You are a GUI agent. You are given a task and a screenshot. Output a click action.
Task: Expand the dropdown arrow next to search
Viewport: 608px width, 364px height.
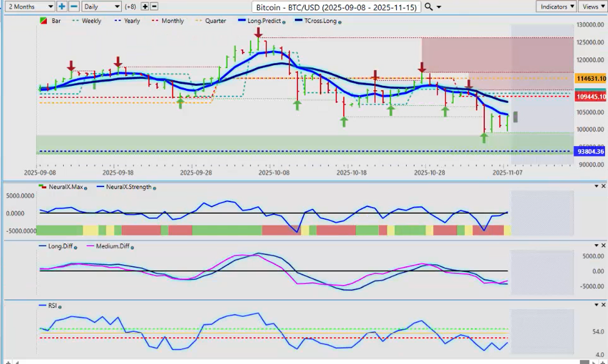[x=440, y=7]
